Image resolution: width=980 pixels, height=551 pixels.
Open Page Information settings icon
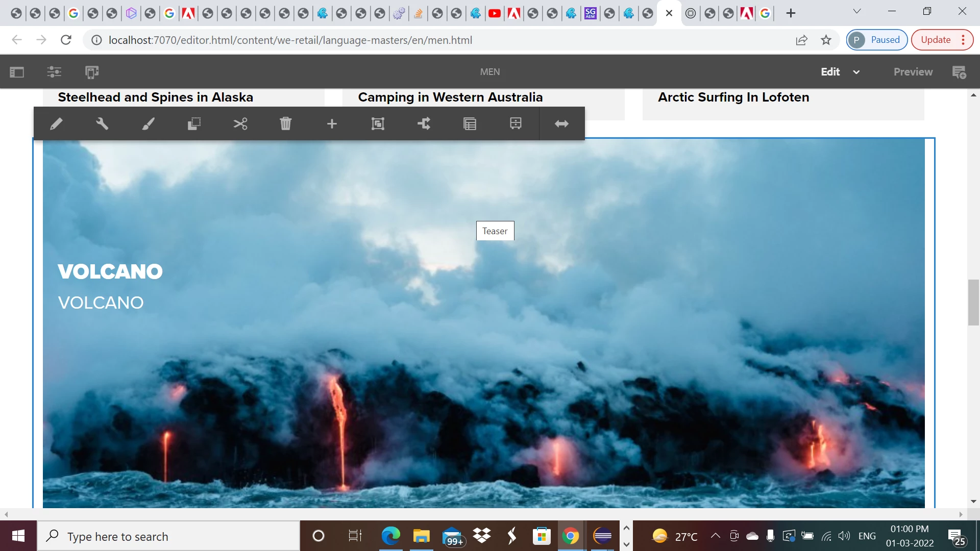pos(54,72)
